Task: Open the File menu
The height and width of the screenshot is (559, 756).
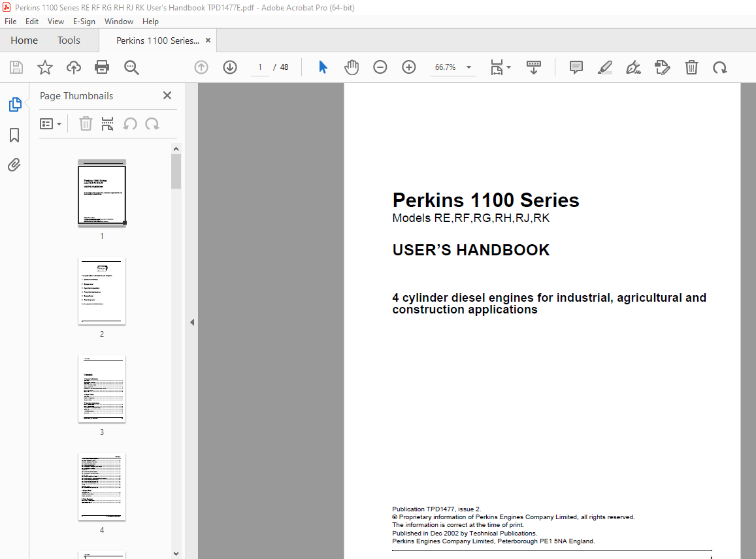Action: pyautogui.click(x=10, y=21)
